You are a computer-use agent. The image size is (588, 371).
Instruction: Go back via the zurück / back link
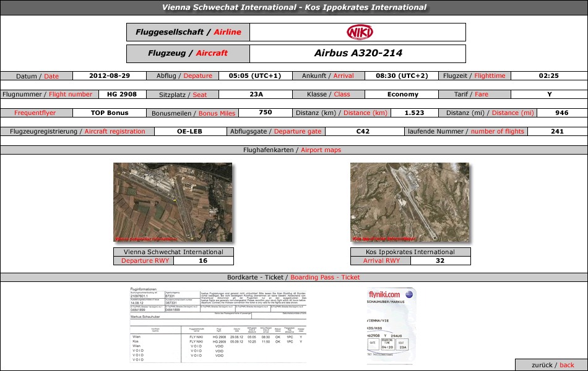(552, 365)
